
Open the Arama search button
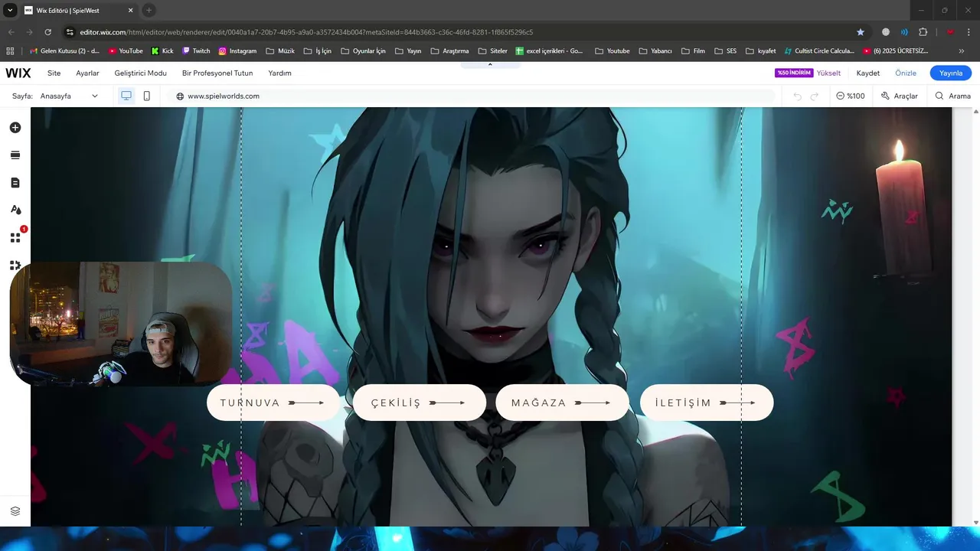point(953,96)
